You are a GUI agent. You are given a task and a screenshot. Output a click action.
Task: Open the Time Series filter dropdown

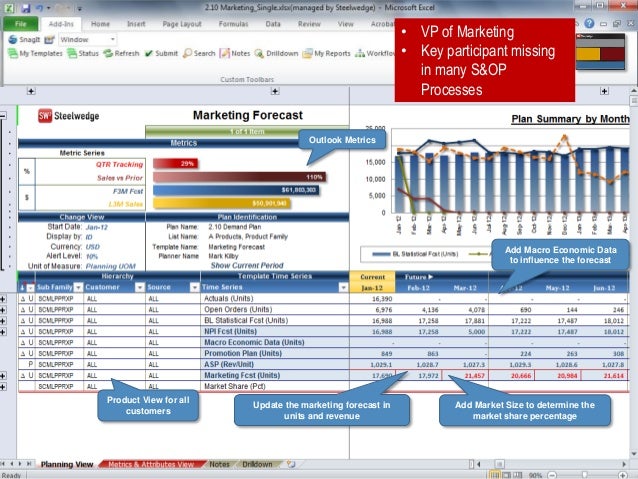pyautogui.click(x=343, y=287)
